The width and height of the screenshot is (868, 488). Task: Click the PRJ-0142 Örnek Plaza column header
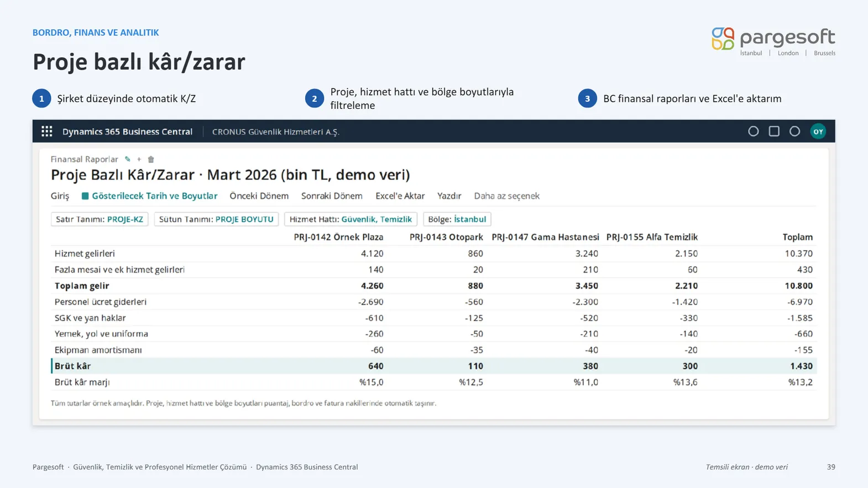(338, 237)
